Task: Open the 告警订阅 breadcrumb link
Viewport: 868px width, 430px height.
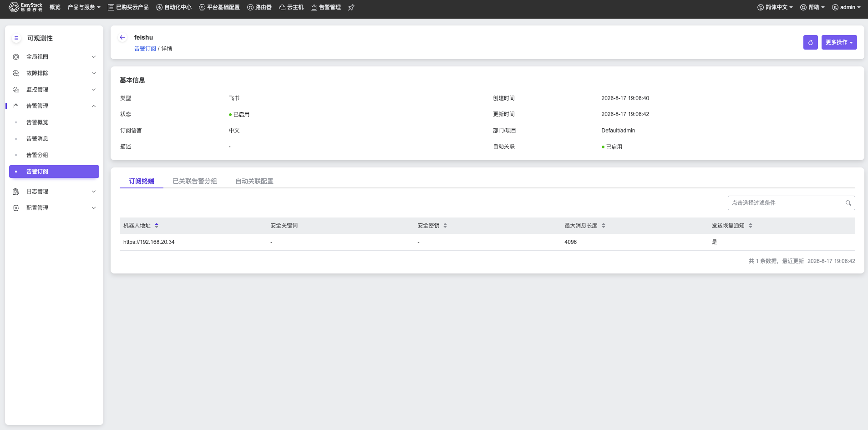Action: click(145, 49)
